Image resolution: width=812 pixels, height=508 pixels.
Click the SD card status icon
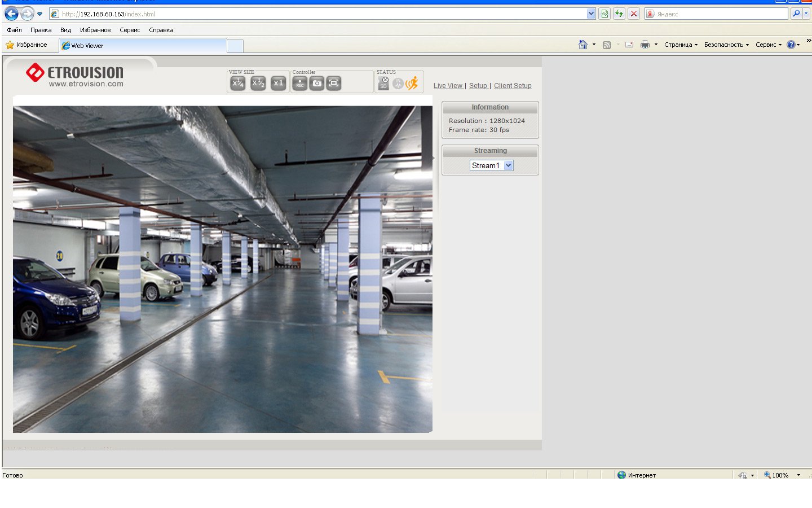[x=384, y=84]
